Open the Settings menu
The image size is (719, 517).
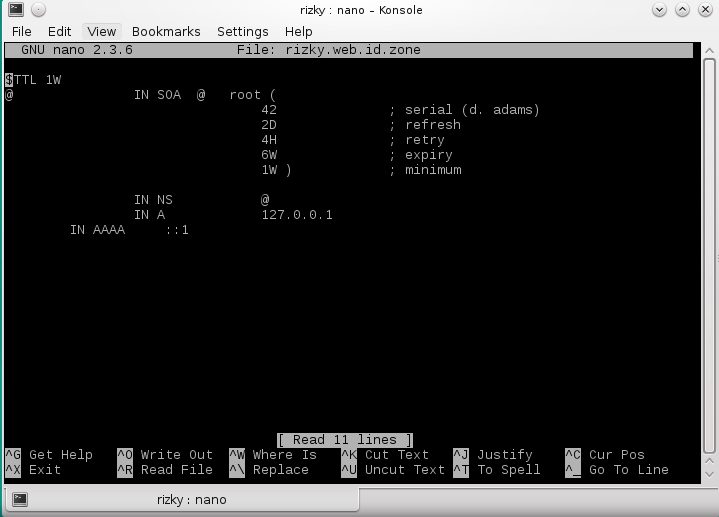[x=243, y=32]
